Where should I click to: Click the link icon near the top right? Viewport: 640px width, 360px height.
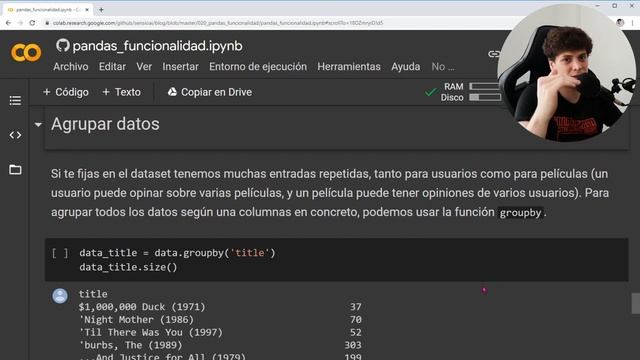pos(493,54)
